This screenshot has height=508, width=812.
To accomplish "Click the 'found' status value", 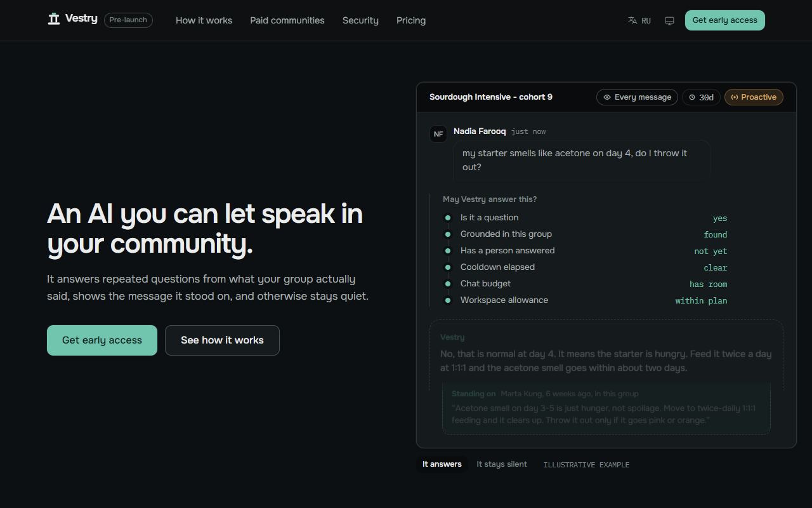I will 716,235.
